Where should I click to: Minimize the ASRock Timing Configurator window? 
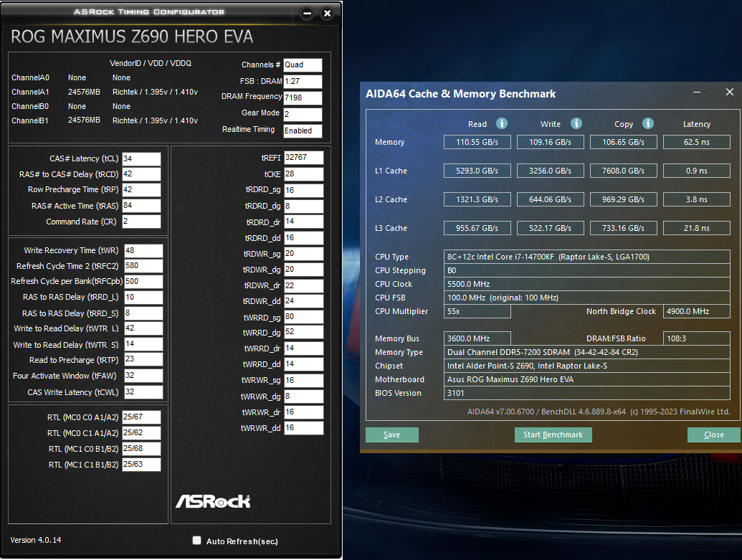coord(307,13)
